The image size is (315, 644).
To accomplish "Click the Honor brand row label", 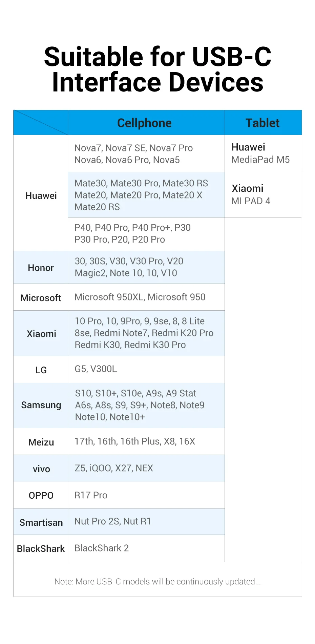I will 41,268.
